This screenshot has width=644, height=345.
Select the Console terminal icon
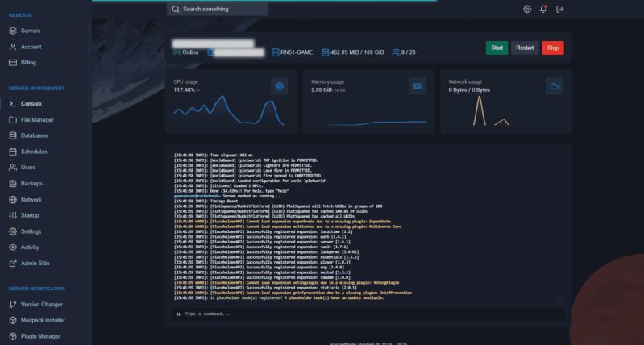(x=13, y=104)
